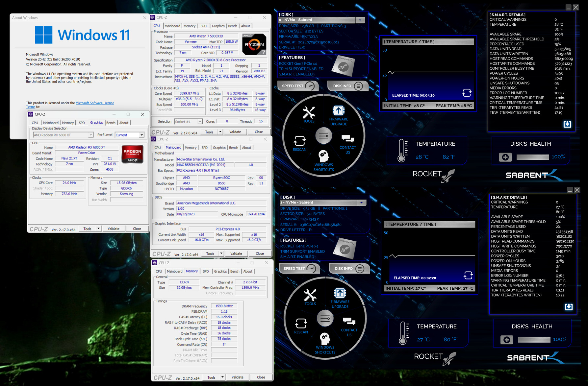Click Rescan in the disk 0 Sabrent panel
Screen dimensions: 588x386
[x=300, y=144]
